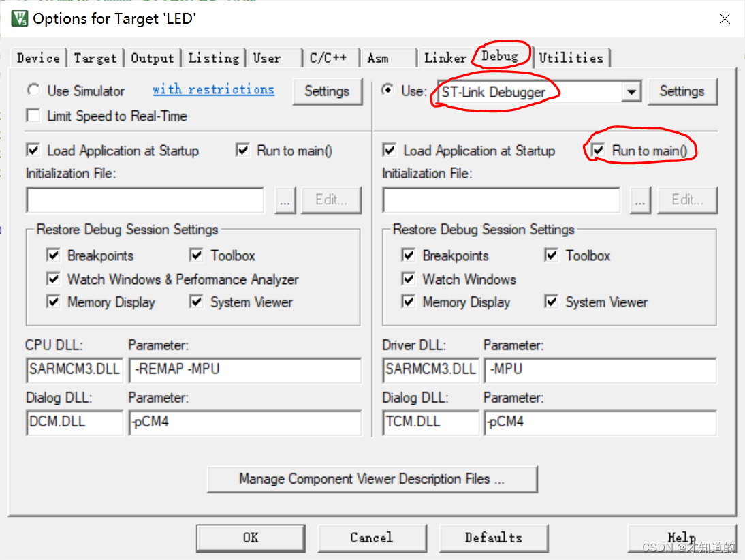
Task: Click simulator Edit... button
Action: coord(331,200)
